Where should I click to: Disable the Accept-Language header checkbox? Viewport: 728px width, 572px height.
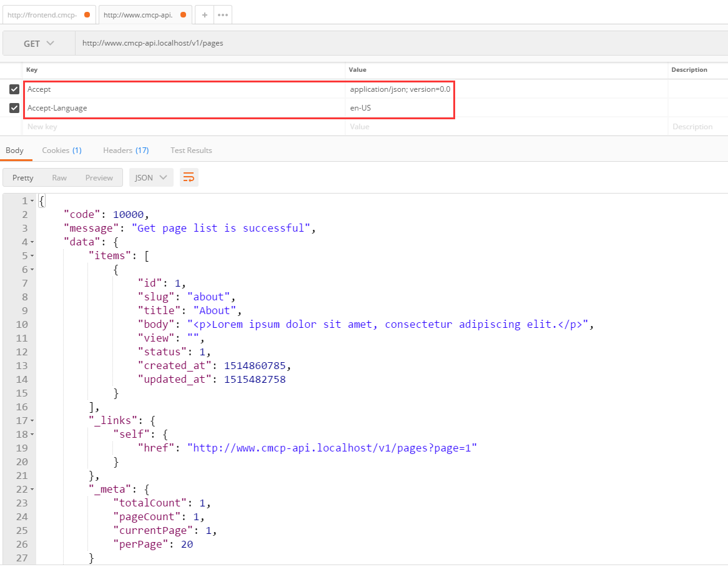point(14,108)
